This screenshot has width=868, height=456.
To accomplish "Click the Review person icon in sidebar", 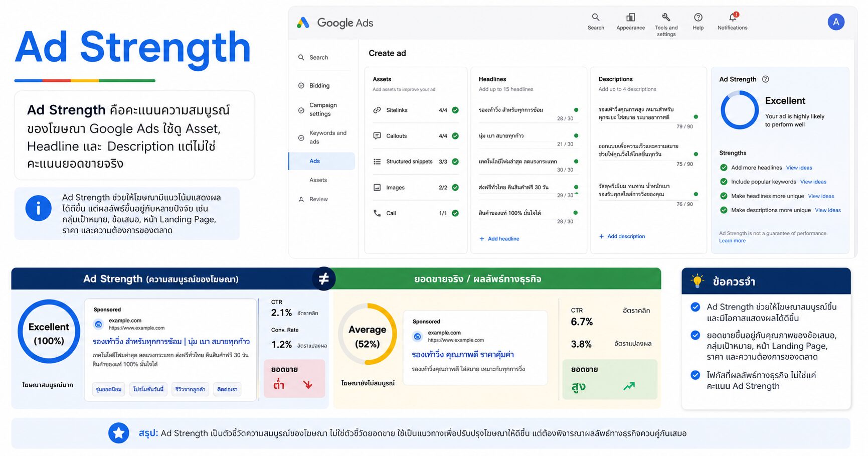I will tap(301, 199).
